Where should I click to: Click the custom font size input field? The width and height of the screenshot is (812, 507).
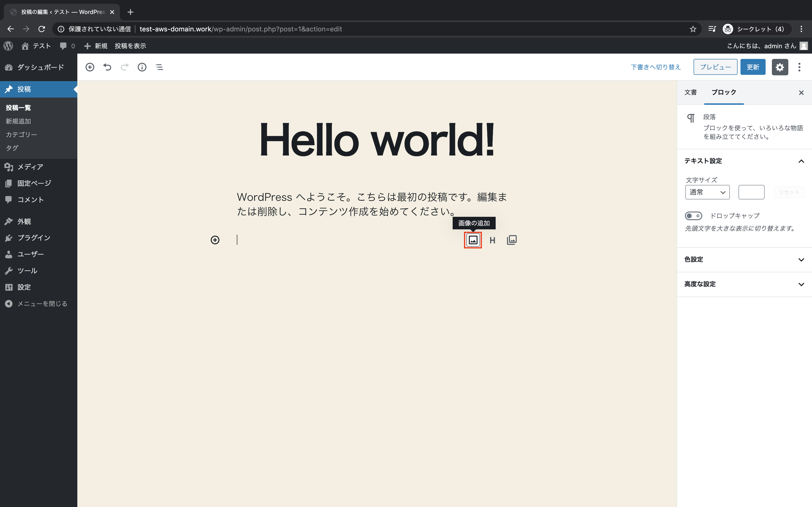[751, 192]
